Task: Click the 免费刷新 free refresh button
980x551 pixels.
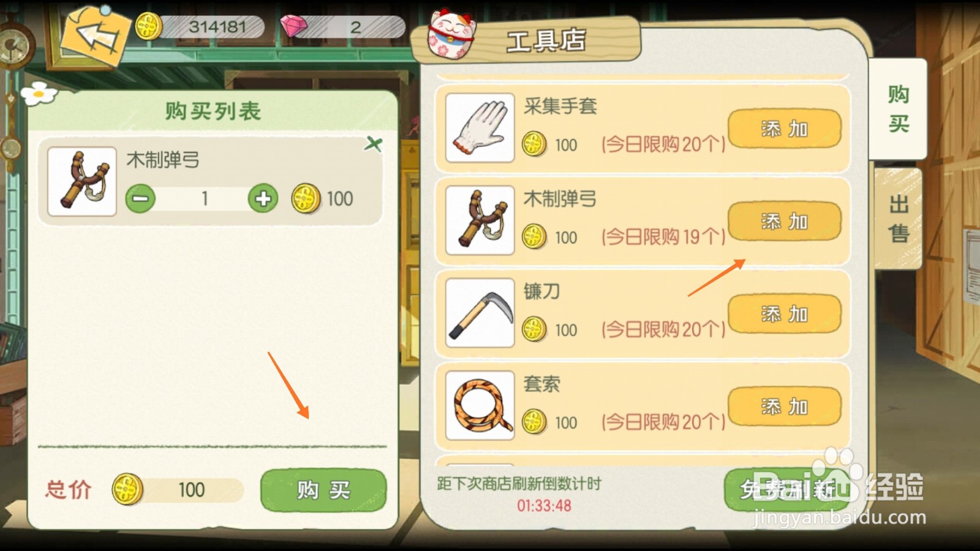Action: tap(786, 490)
